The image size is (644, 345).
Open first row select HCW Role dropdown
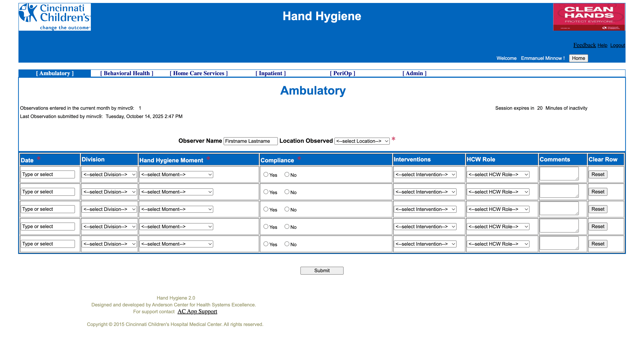(498, 175)
